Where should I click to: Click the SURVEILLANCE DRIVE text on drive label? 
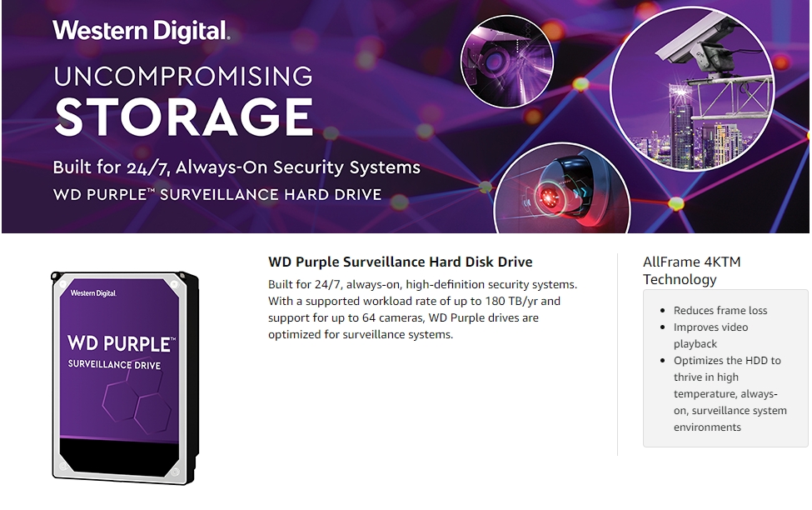(x=114, y=365)
